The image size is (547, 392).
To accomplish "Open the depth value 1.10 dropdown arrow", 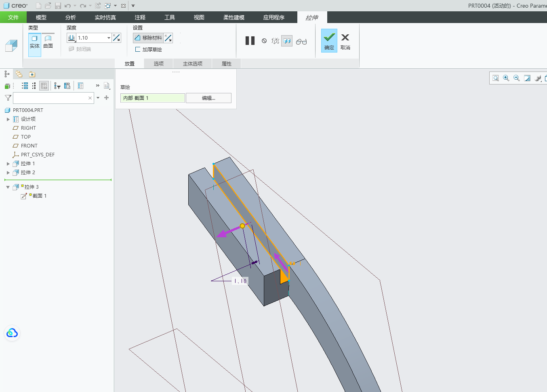I will pos(109,38).
